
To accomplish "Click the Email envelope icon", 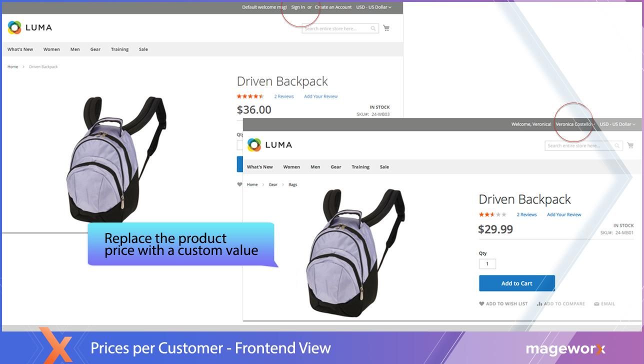I will tap(596, 303).
